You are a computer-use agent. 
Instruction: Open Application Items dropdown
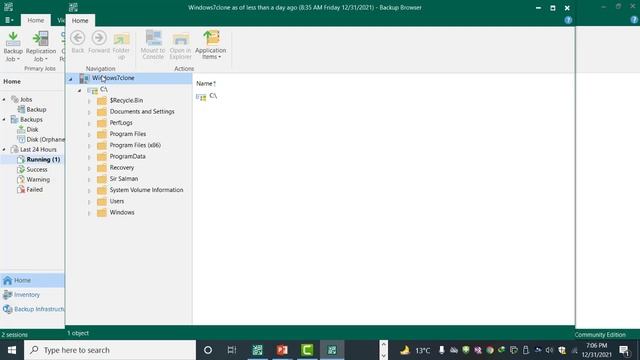click(x=211, y=45)
